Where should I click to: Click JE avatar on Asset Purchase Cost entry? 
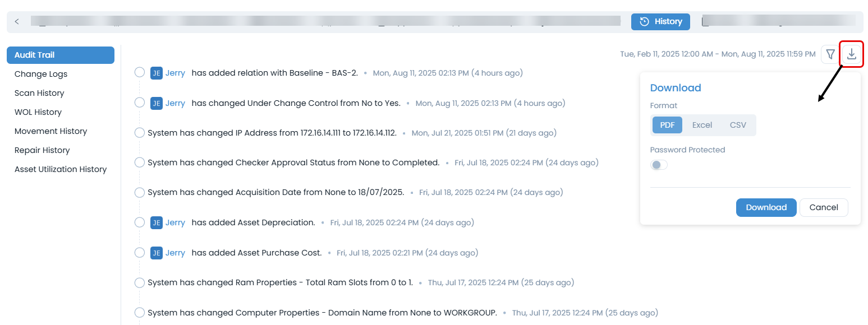(x=157, y=253)
